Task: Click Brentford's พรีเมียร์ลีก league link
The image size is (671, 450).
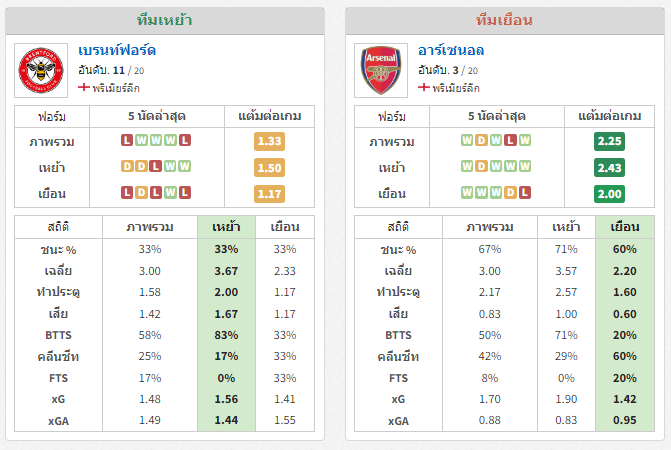Action: pos(116,88)
